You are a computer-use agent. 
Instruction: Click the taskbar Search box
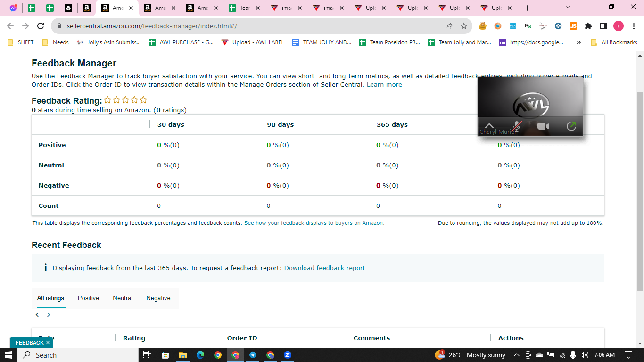[78, 355]
